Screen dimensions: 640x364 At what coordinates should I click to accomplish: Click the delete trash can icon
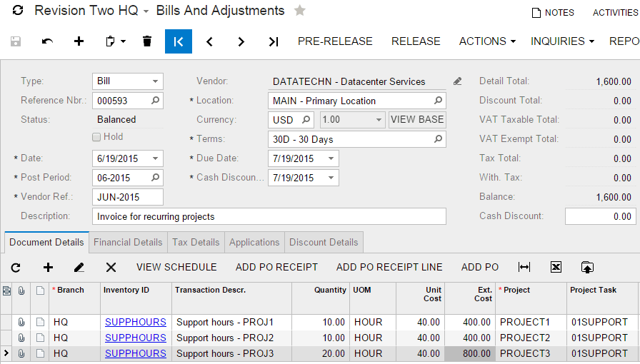(x=147, y=41)
